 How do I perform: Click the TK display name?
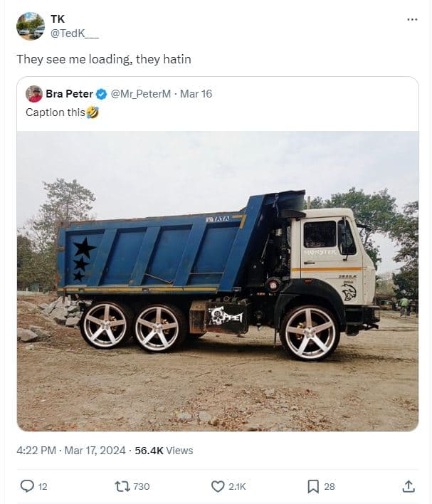(x=57, y=19)
